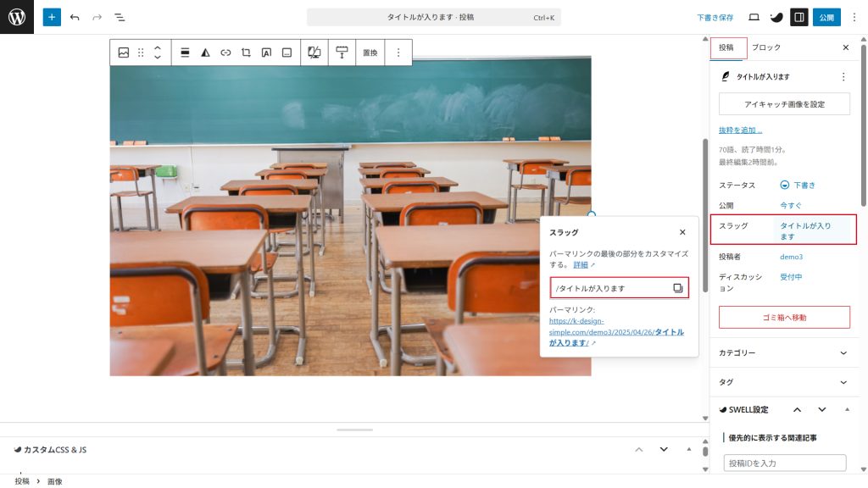Viewport: 868px width, 488px height.
Task: Click the WordPress logo to exit the editor
Action: coord(17,17)
